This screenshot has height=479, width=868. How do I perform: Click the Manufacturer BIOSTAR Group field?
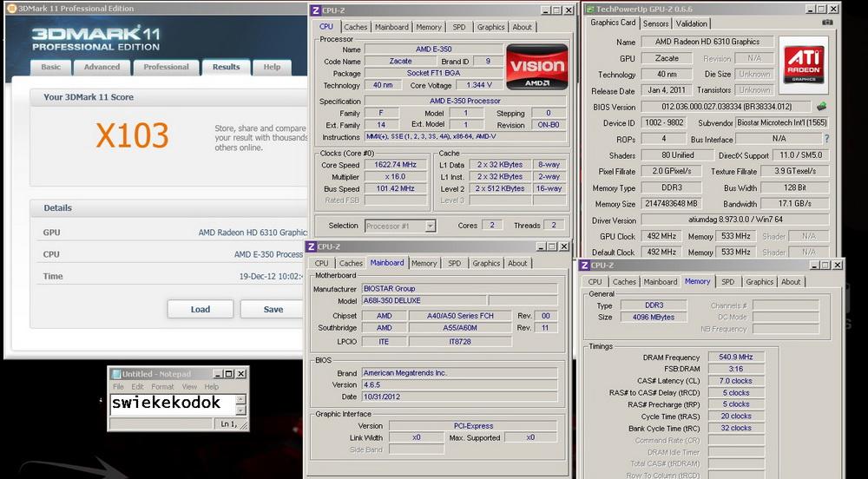tap(459, 289)
